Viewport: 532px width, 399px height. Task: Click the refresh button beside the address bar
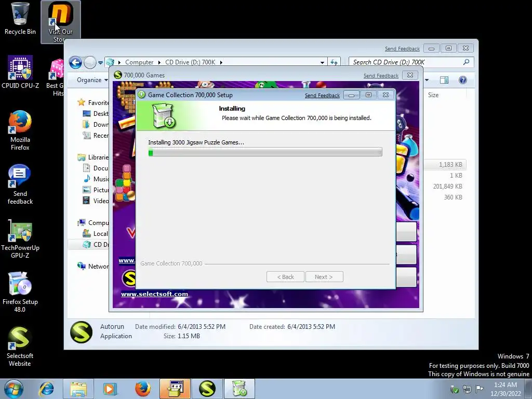click(x=334, y=62)
